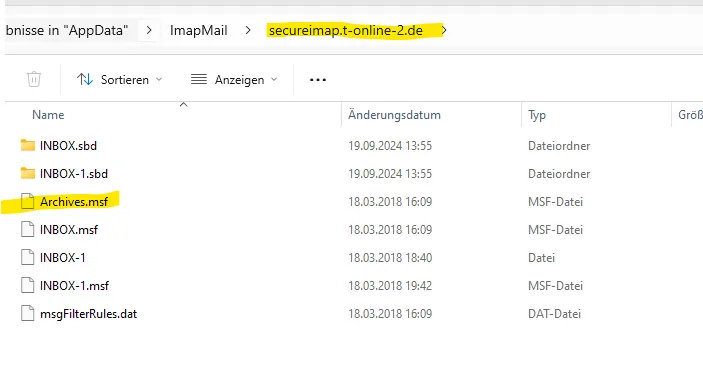Select the INBOX.sbd folder icon
Image resolution: width=703 pixels, height=371 pixels.
[x=28, y=145]
